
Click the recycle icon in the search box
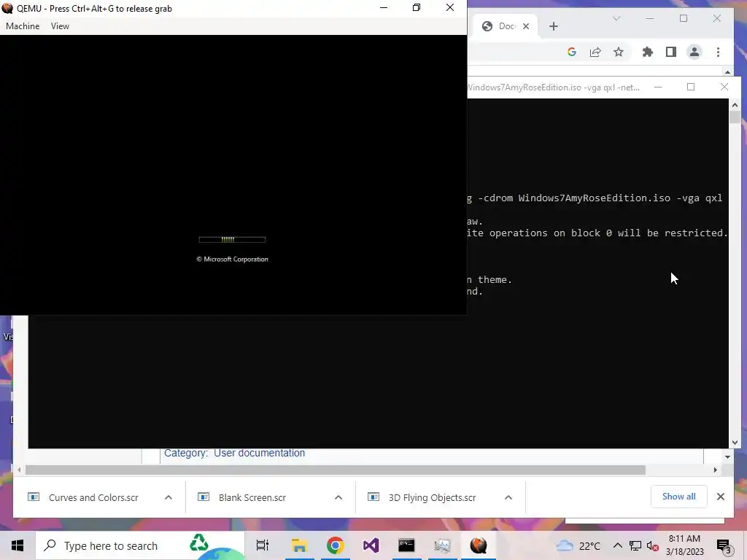point(198,542)
